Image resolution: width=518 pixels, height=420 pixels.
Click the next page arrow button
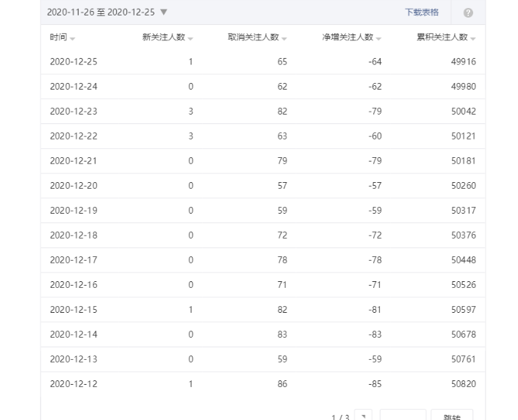coord(364,416)
